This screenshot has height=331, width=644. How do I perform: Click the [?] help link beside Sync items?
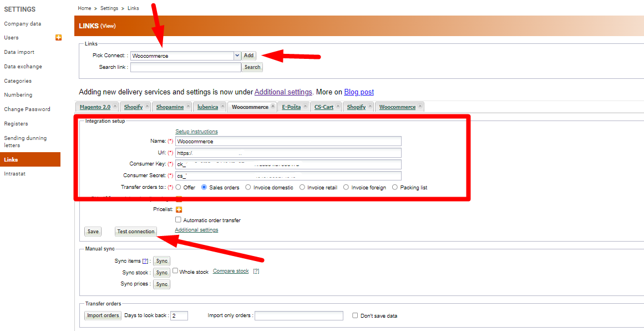pyautogui.click(x=145, y=261)
